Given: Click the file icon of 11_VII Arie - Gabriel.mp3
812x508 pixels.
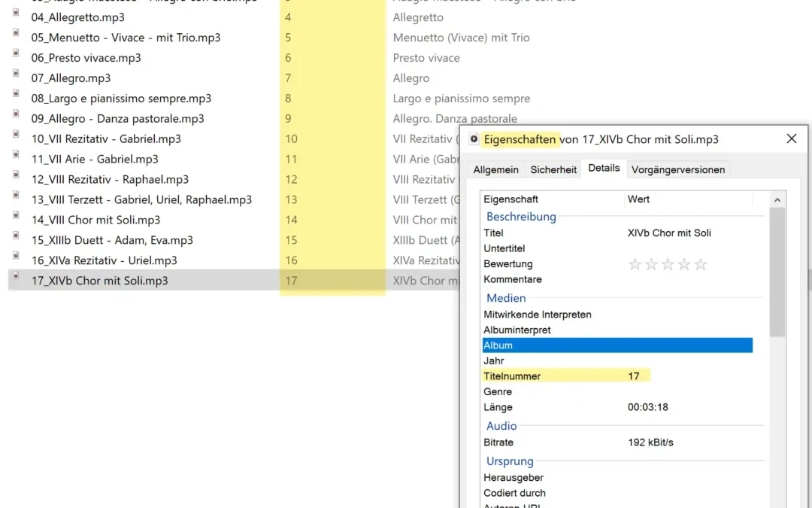Looking at the screenshot, I should pyautogui.click(x=15, y=156).
